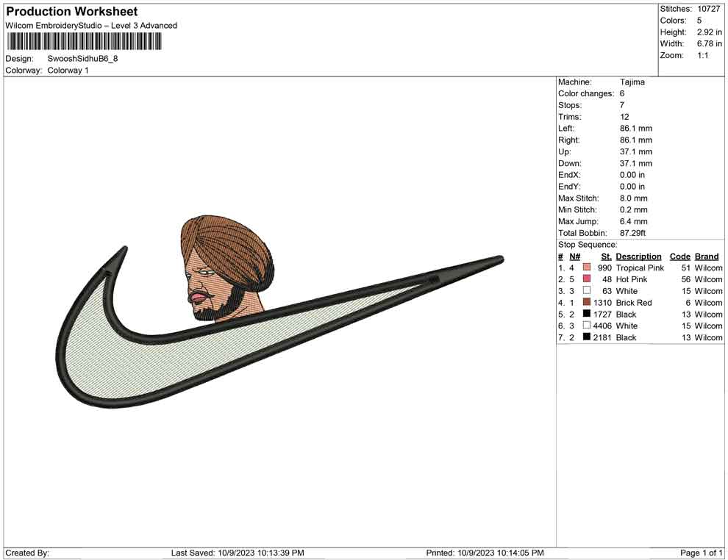Click the N# column header
This screenshot has height=560, width=728.
575,256
